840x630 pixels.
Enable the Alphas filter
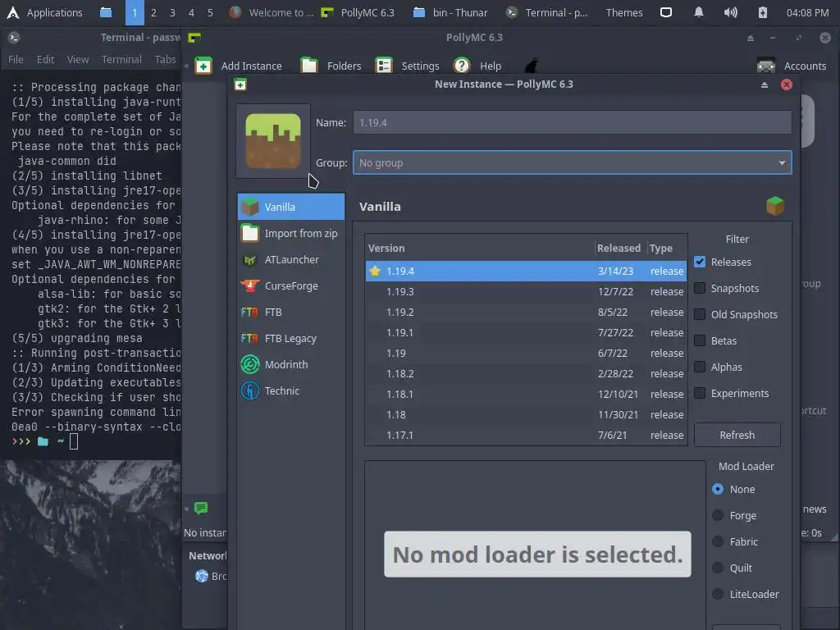[700, 367]
